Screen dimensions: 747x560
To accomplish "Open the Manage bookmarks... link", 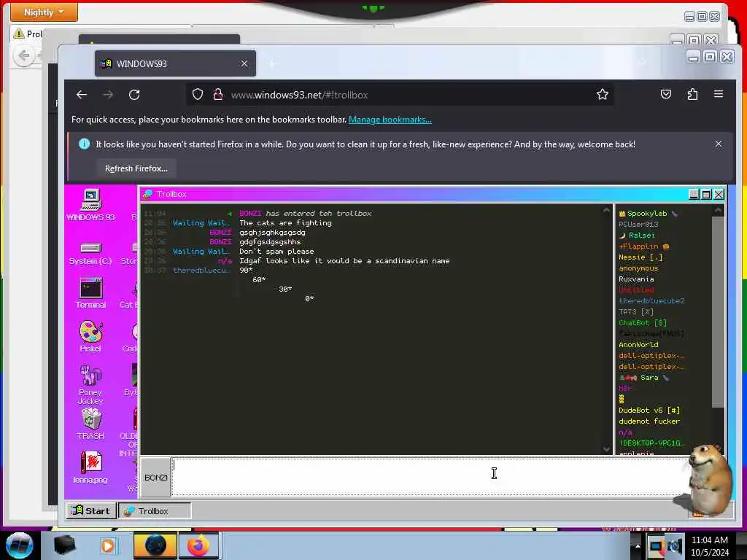I will 390,120.
